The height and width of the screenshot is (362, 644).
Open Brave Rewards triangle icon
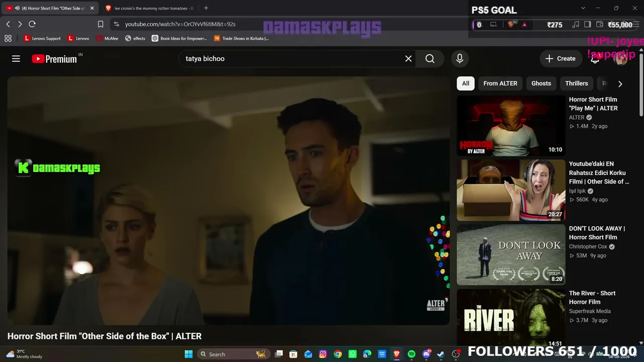pyautogui.click(x=525, y=24)
